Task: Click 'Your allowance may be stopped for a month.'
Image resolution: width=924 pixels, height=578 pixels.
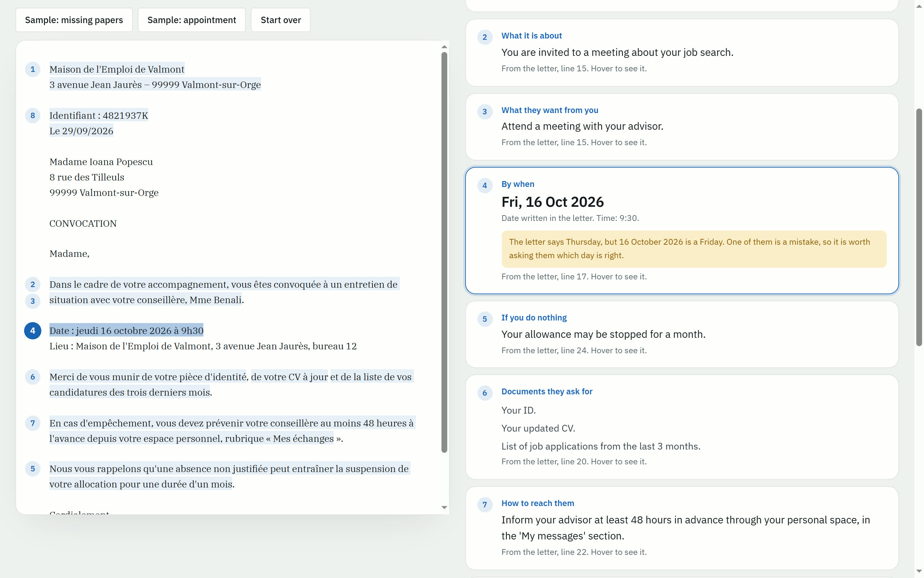Action: 603,335
